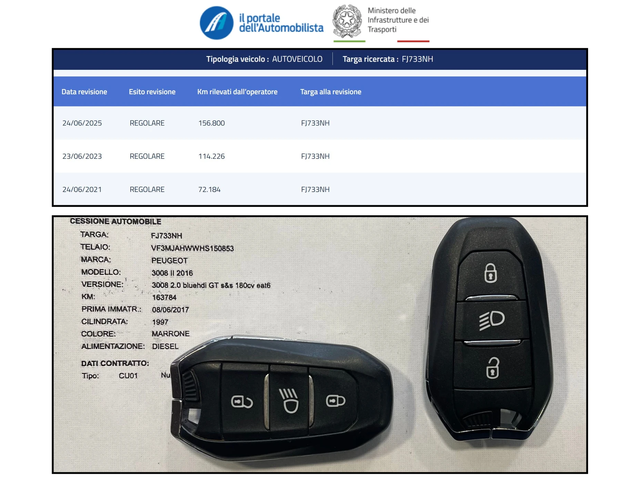
Task: Click the MODELLO value '3008 II 2016'
Action: 172,273
